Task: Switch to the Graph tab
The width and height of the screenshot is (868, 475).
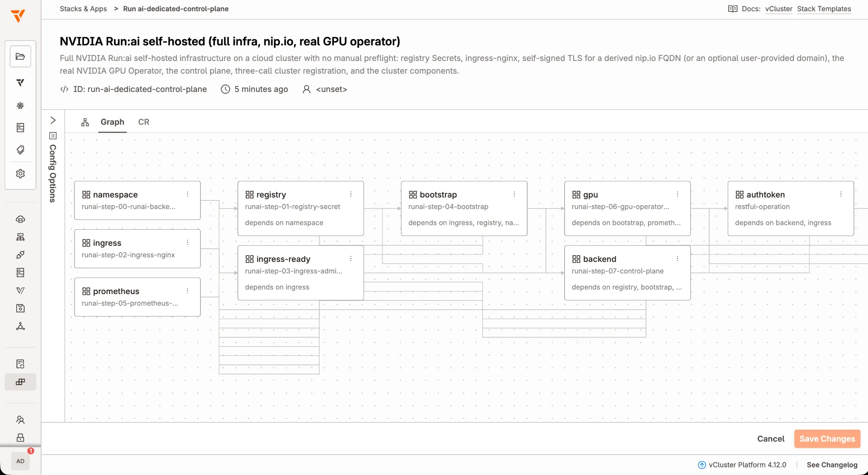Action: tap(112, 122)
